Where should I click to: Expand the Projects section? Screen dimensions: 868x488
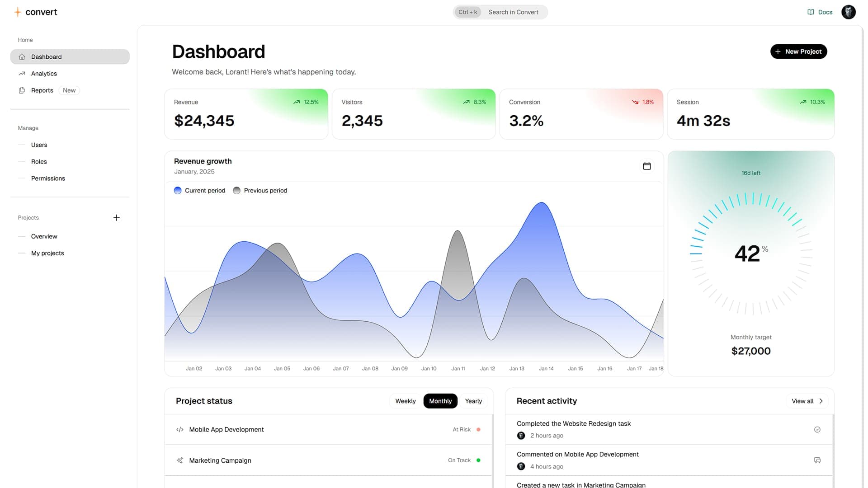point(28,217)
